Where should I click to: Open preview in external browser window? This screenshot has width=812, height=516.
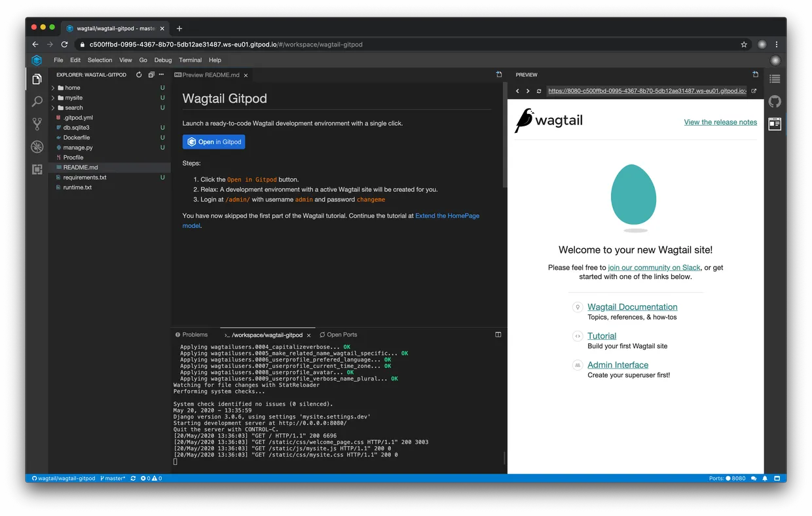pos(754,91)
